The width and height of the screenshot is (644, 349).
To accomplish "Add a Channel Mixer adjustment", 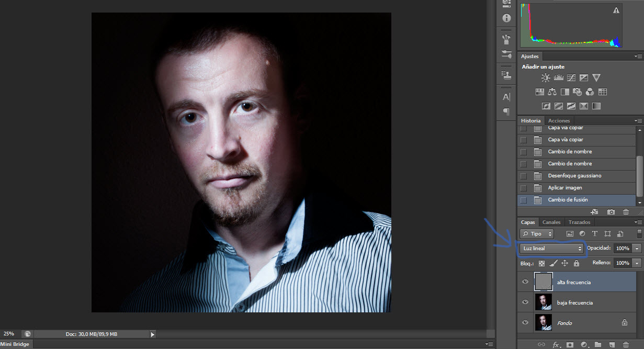I will 590,92.
